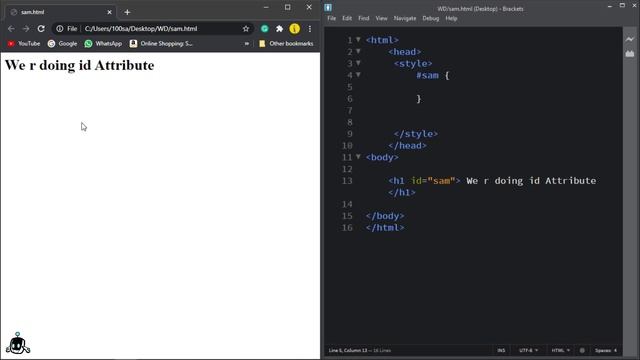640x360 pixels.
Task: Open the Brackets File menu
Action: coord(331,18)
